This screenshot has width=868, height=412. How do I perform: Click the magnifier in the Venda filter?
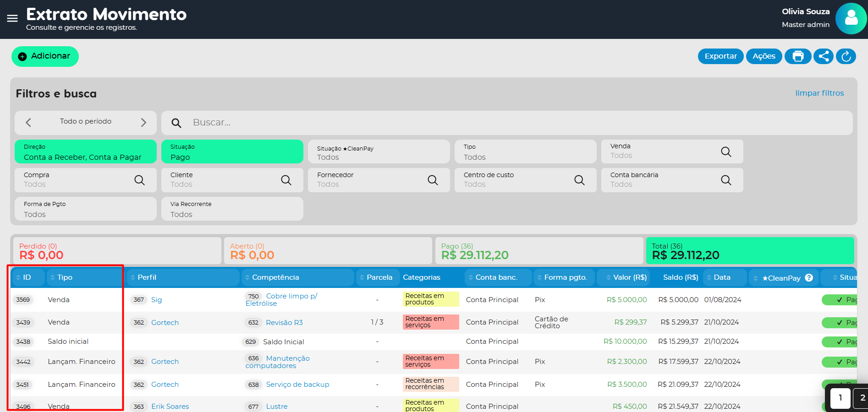pos(726,152)
